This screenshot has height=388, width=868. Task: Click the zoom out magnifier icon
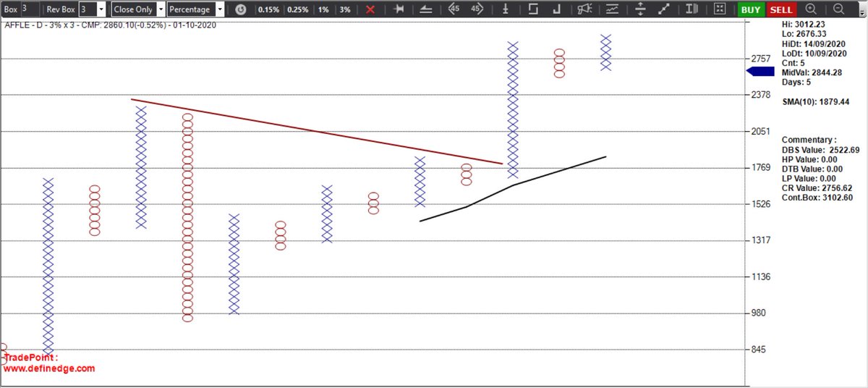point(838,9)
